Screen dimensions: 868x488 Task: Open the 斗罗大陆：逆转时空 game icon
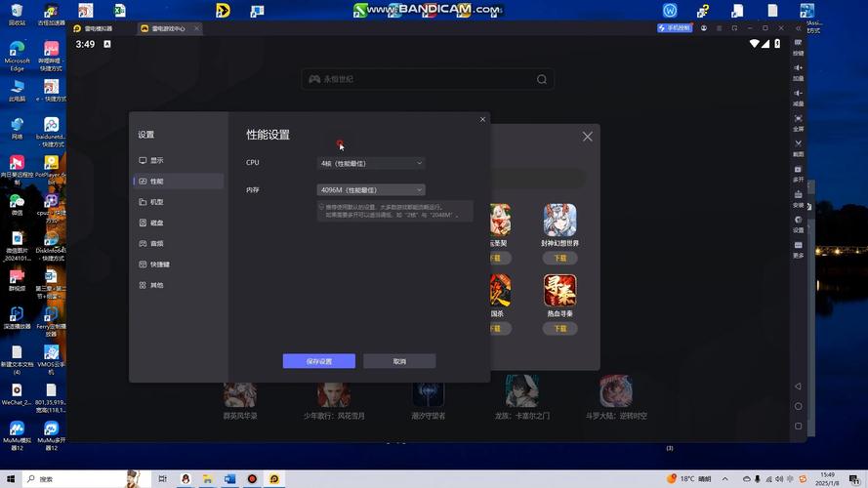[616, 391]
